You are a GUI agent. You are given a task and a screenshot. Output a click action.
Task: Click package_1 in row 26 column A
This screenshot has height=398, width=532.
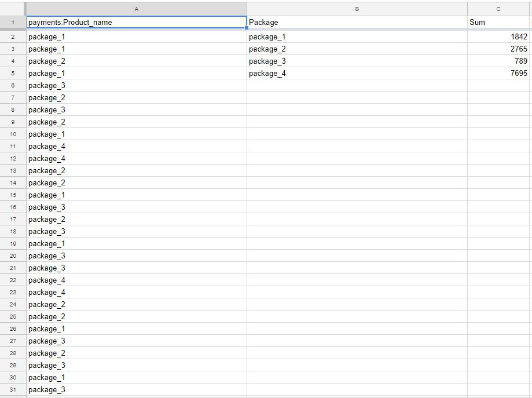[x=137, y=328]
